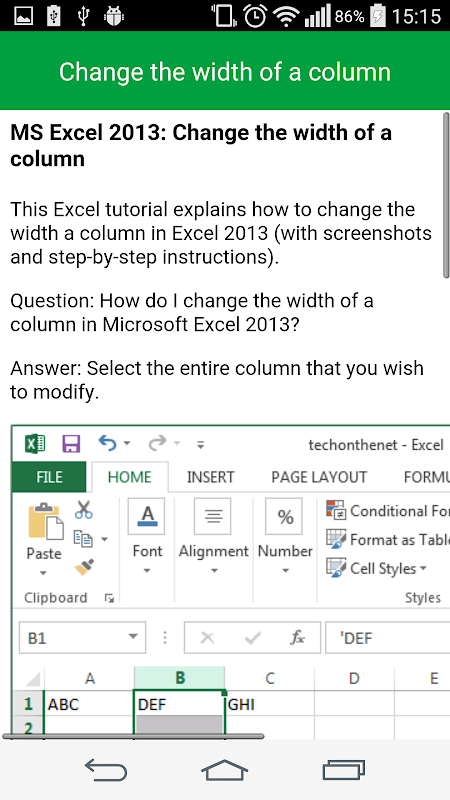Click the Undo arrow icon
The width and height of the screenshot is (450, 800).
tap(108, 443)
